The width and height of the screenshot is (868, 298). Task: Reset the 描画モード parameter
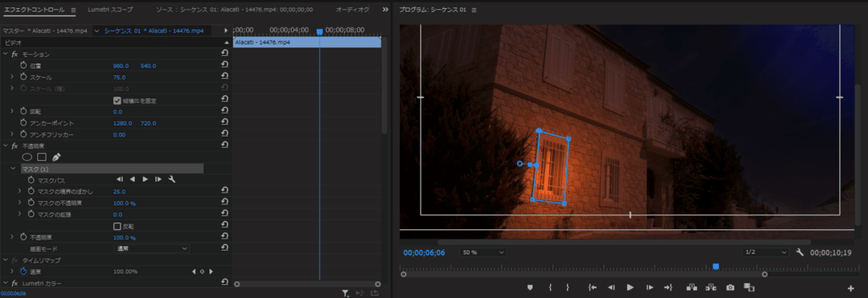click(x=225, y=249)
